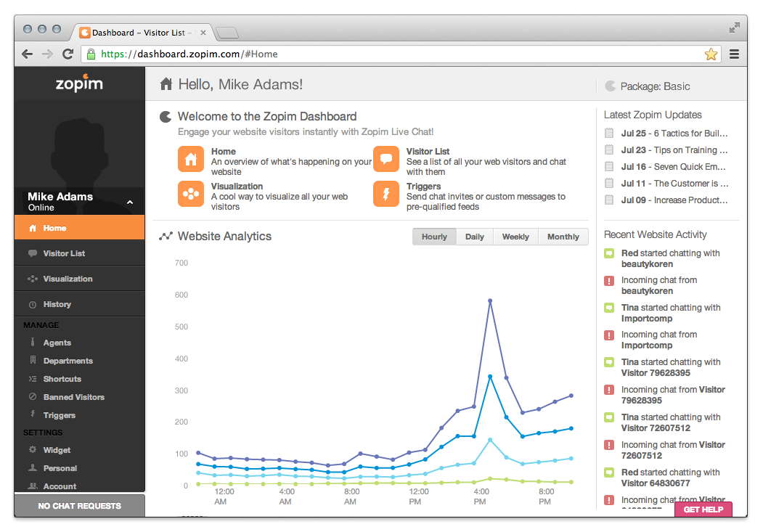Viewport: 763px width, 532px height.
Task: Select Monthly analytics range
Action: pyautogui.click(x=563, y=237)
